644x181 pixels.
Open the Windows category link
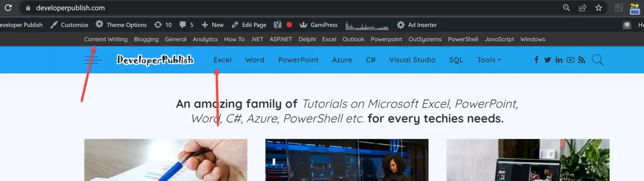point(533,39)
